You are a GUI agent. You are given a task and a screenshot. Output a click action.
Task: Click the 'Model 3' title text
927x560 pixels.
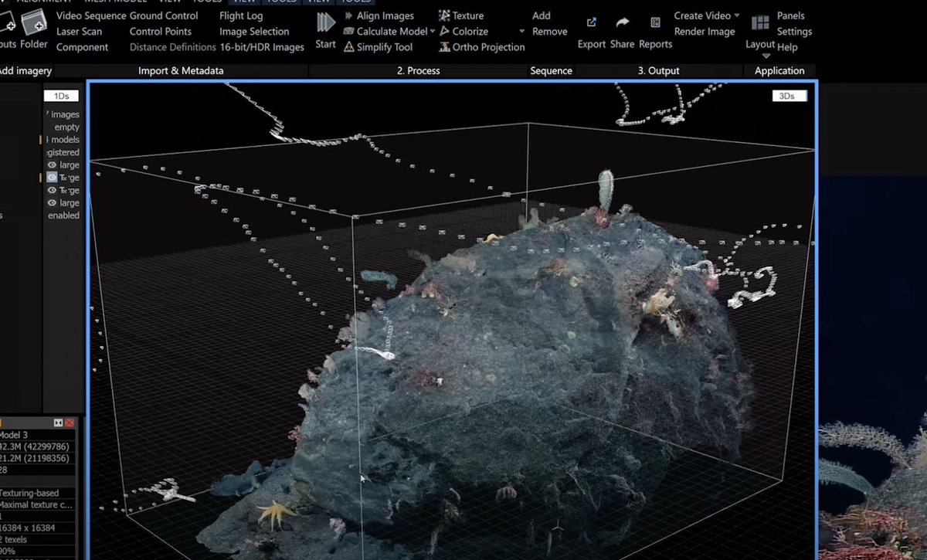pos(13,435)
